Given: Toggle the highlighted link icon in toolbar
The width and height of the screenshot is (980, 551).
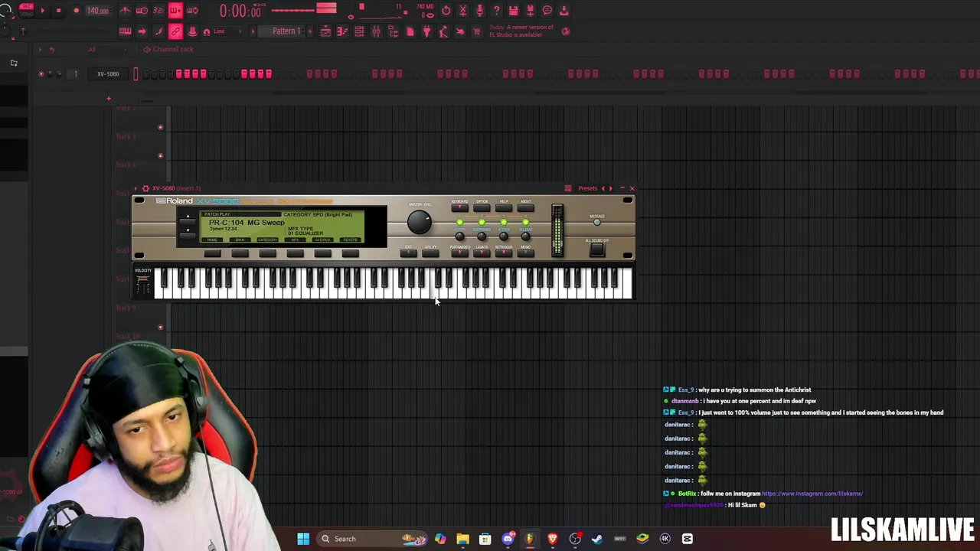Looking at the screenshot, I should (175, 31).
